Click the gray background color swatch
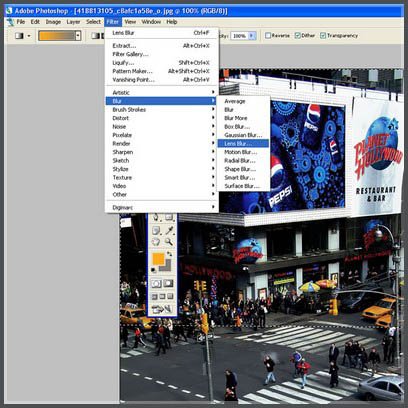 click(167, 267)
